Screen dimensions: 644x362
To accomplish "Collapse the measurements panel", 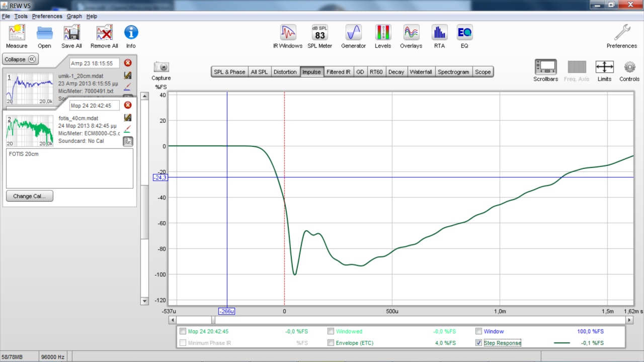I will [x=21, y=59].
